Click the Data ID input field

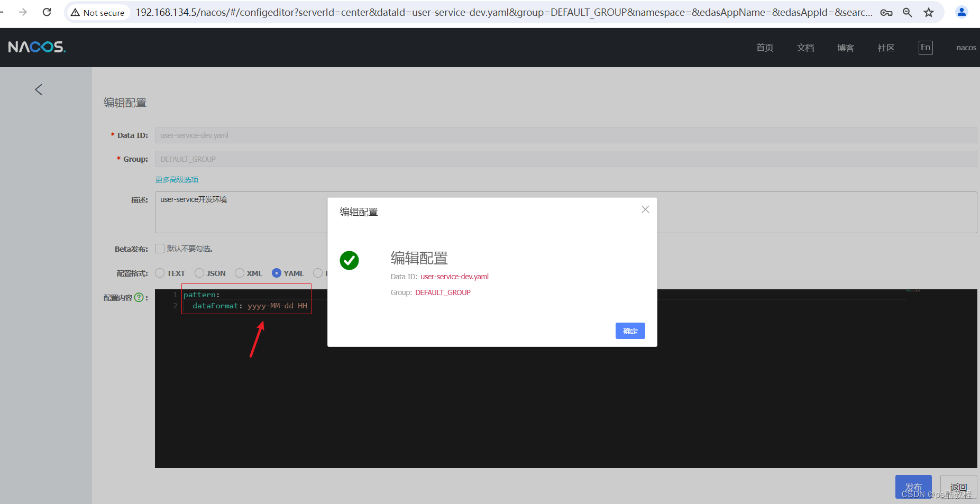point(566,135)
